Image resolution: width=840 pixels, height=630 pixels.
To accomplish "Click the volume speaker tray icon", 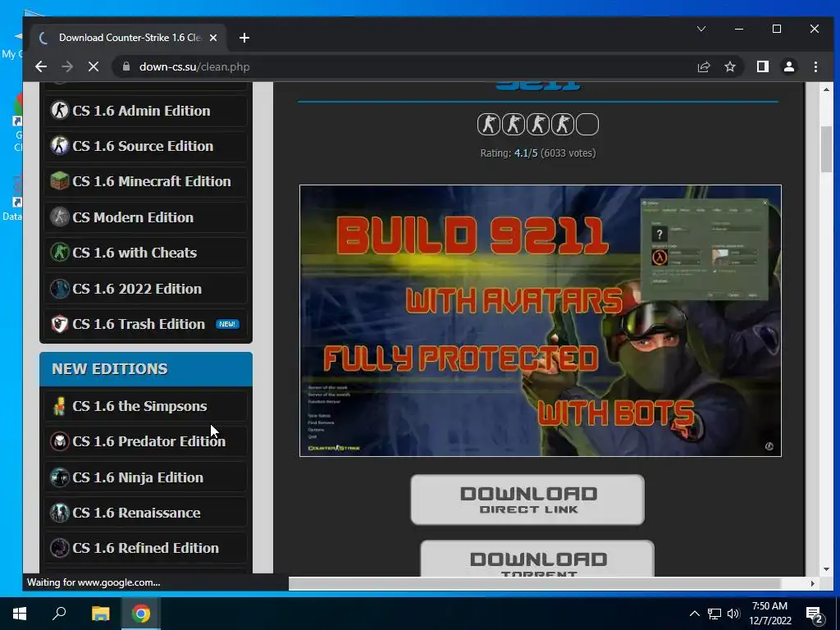I will pyautogui.click(x=733, y=614).
